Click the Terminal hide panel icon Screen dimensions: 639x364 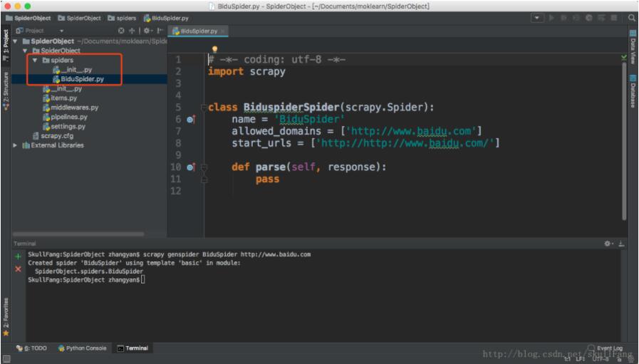(621, 244)
